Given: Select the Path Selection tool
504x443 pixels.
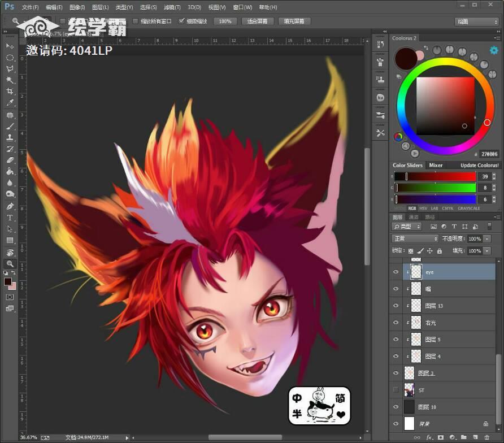Looking at the screenshot, I should click(10, 229).
